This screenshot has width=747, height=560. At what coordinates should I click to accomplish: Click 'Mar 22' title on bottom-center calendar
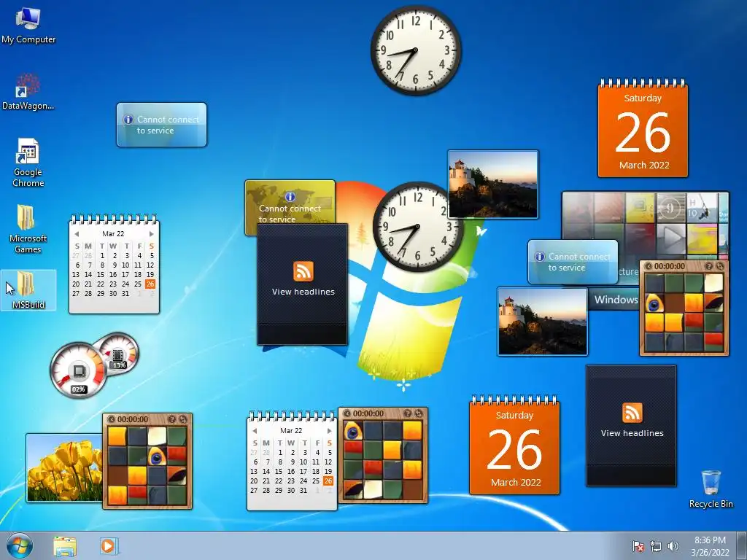point(291,430)
